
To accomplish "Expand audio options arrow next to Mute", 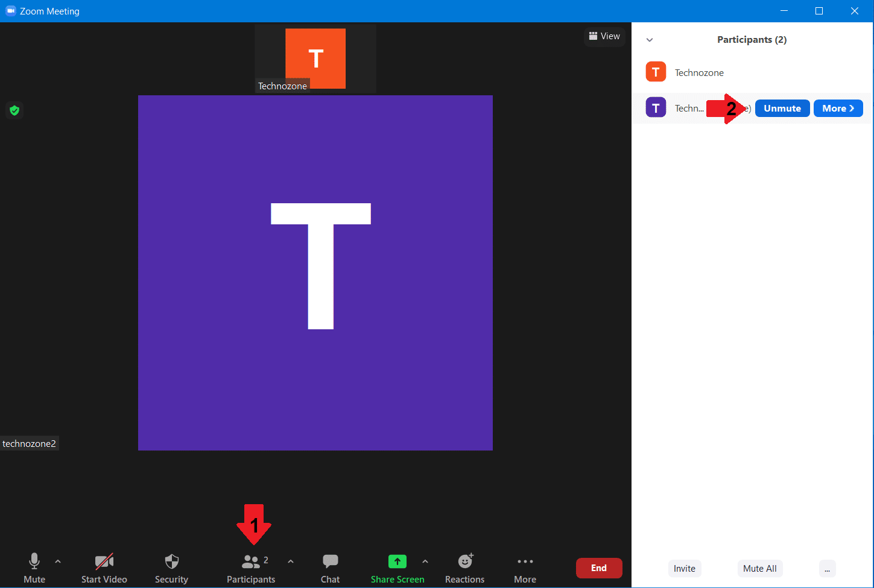I will click(58, 561).
